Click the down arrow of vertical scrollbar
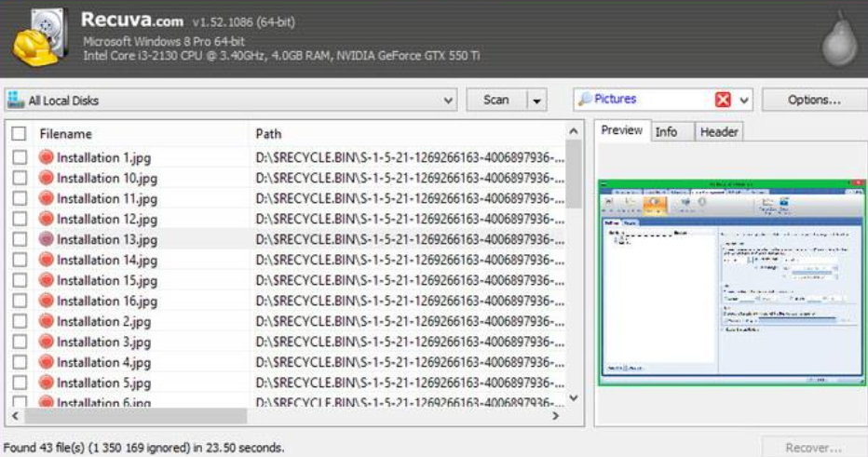The height and width of the screenshot is (457, 868). 574,397
